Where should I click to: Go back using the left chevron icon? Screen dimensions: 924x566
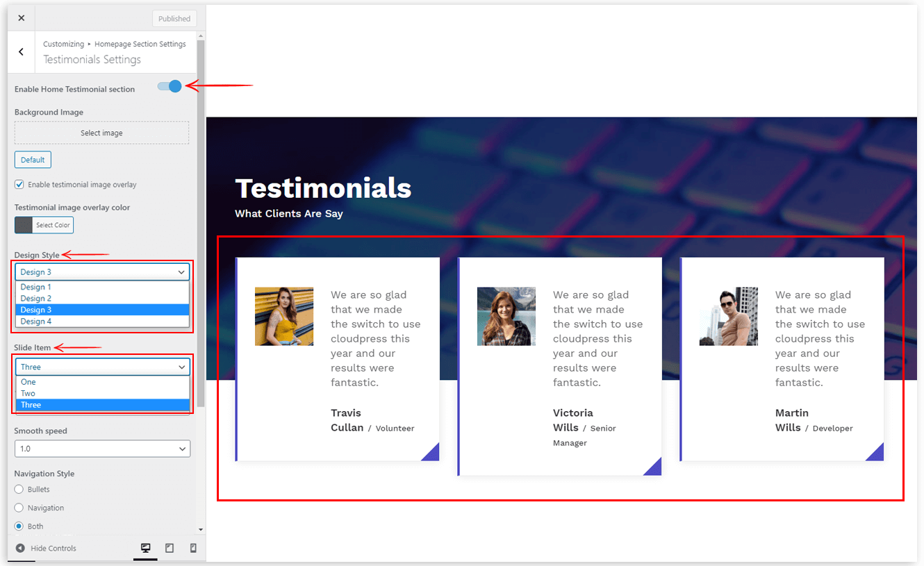[x=22, y=52]
